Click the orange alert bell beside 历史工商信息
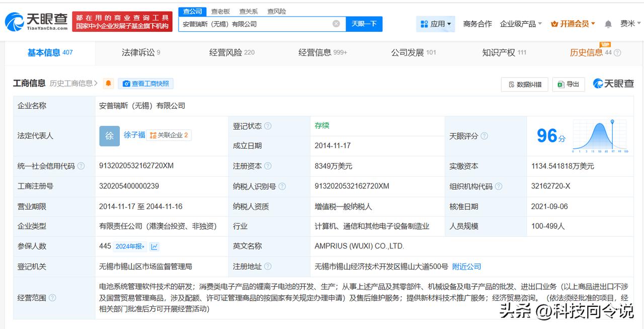 click(x=109, y=84)
